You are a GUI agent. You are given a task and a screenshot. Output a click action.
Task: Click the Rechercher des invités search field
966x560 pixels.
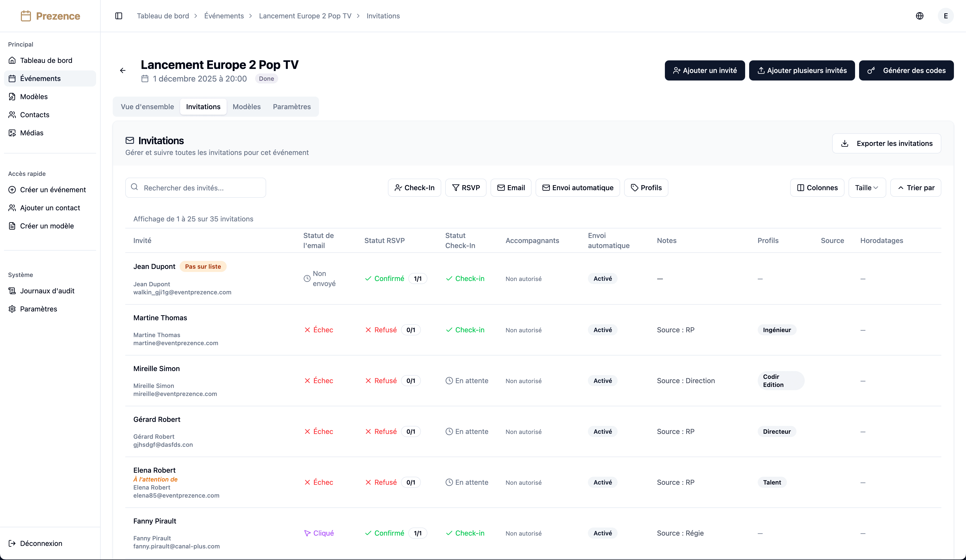(x=195, y=188)
